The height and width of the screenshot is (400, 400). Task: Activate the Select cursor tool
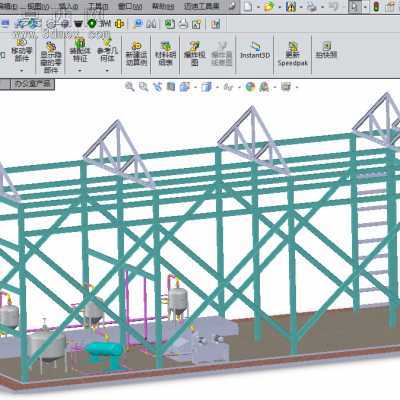click(355, 7)
